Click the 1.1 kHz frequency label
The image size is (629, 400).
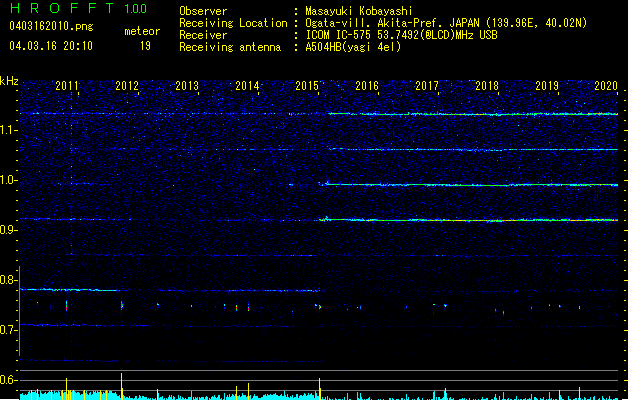coord(9,130)
